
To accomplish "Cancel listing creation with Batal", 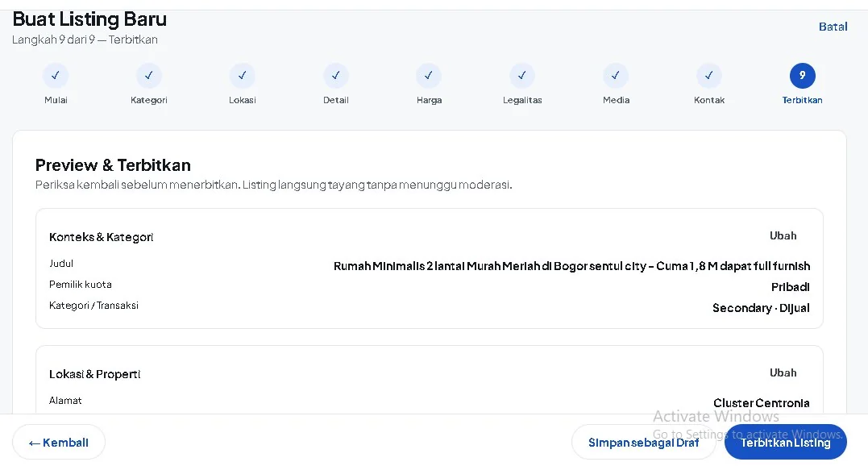I will [x=833, y=27].
